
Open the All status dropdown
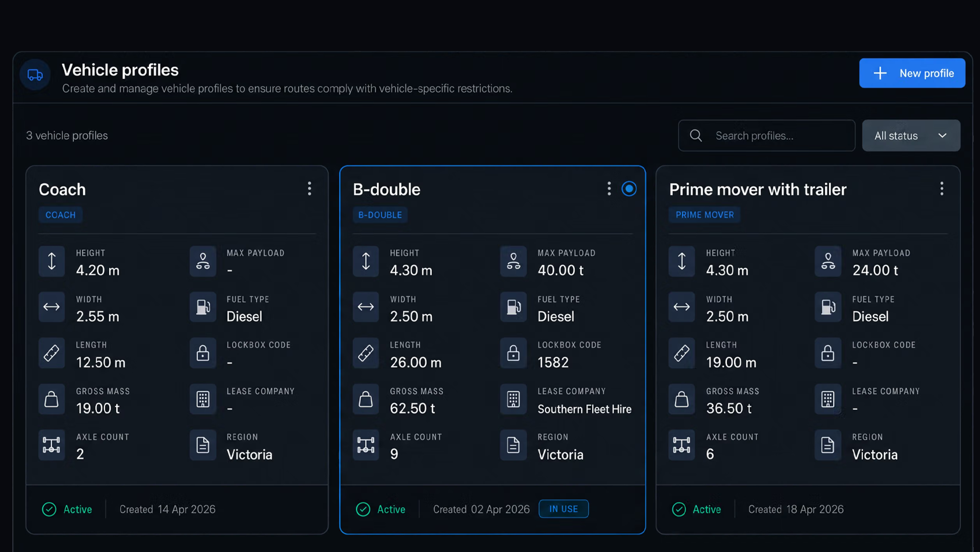pos(911,136)
